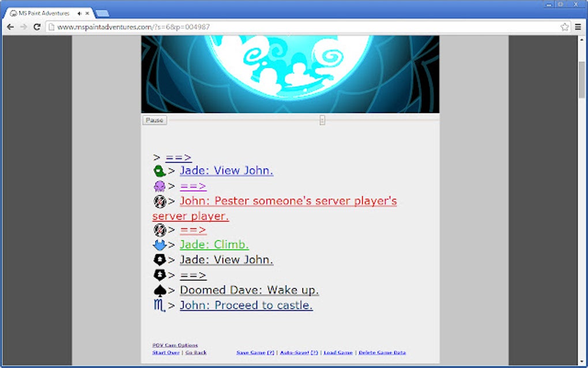
Task: Click black badge icon beside dark Jade: View John
Action: (x=160, y=260)
